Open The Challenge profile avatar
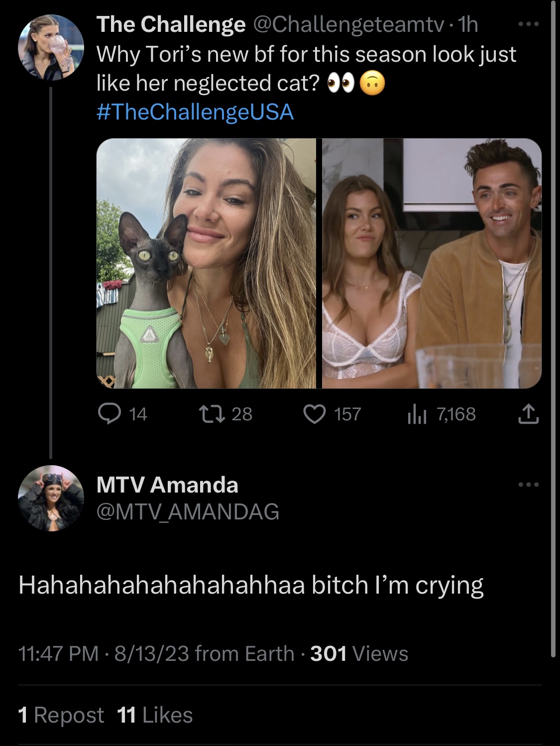 [51, 48]
